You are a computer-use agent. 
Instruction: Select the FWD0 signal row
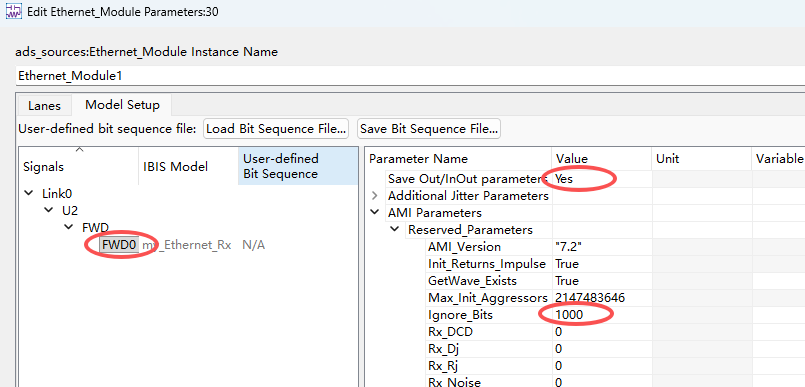point(119,245)
